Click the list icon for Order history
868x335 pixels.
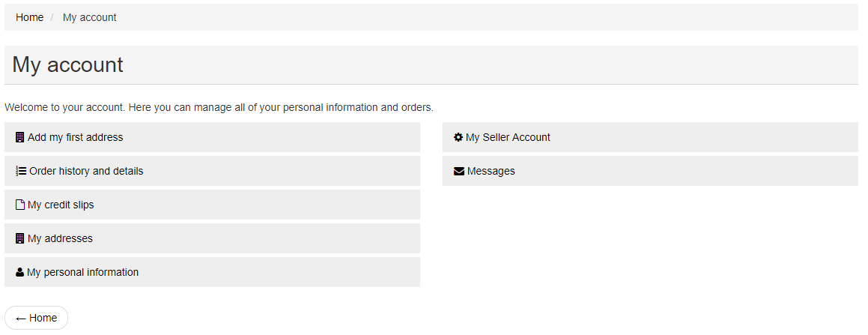(x=21, y=171)
